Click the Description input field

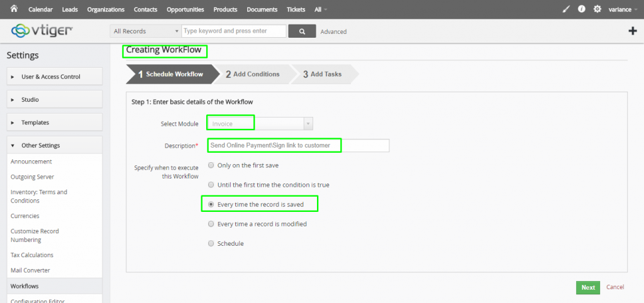point(299,145)
